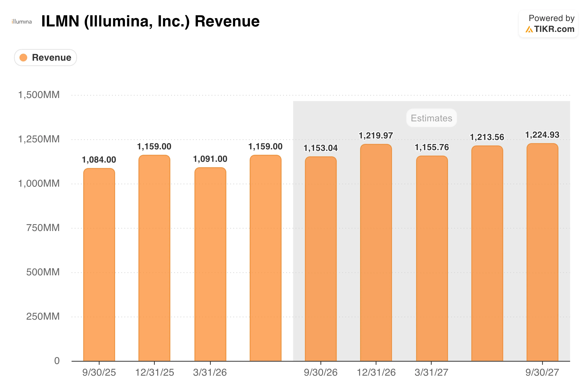Click the "1,213.56" value label

click(x=487, y=137)
